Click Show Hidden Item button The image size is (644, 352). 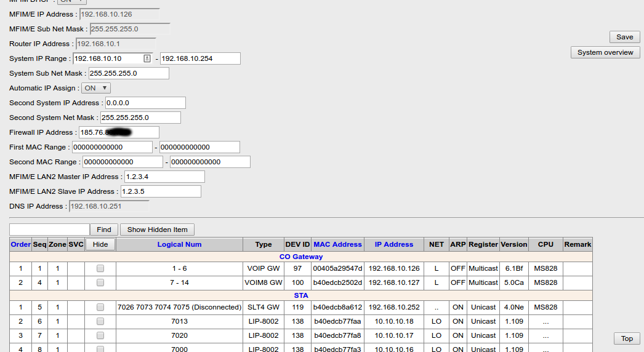coord(157,230)
